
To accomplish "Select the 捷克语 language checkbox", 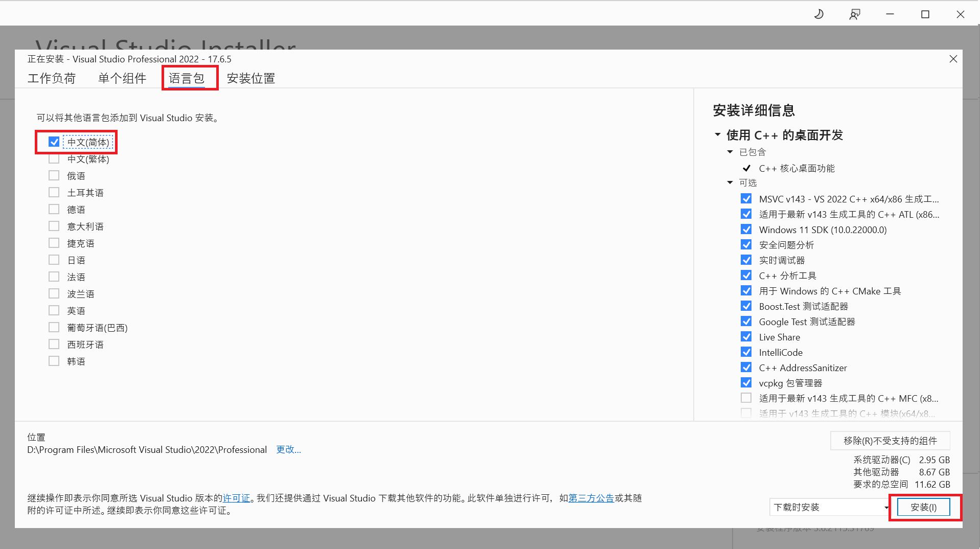I will 54,243.
